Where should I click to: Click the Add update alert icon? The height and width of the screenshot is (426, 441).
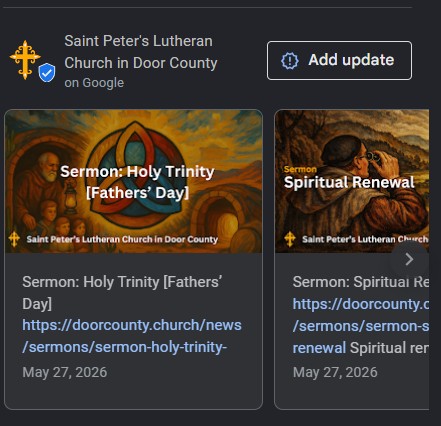(290, 61)
